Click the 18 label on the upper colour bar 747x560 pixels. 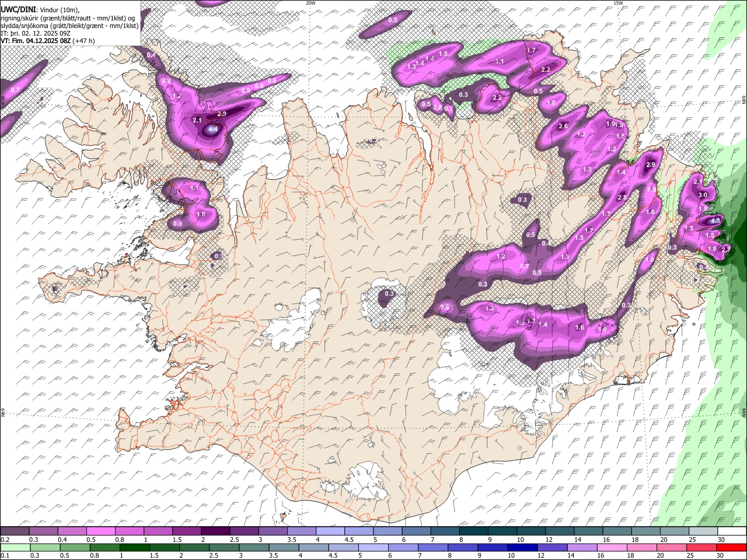coord(636,540)
